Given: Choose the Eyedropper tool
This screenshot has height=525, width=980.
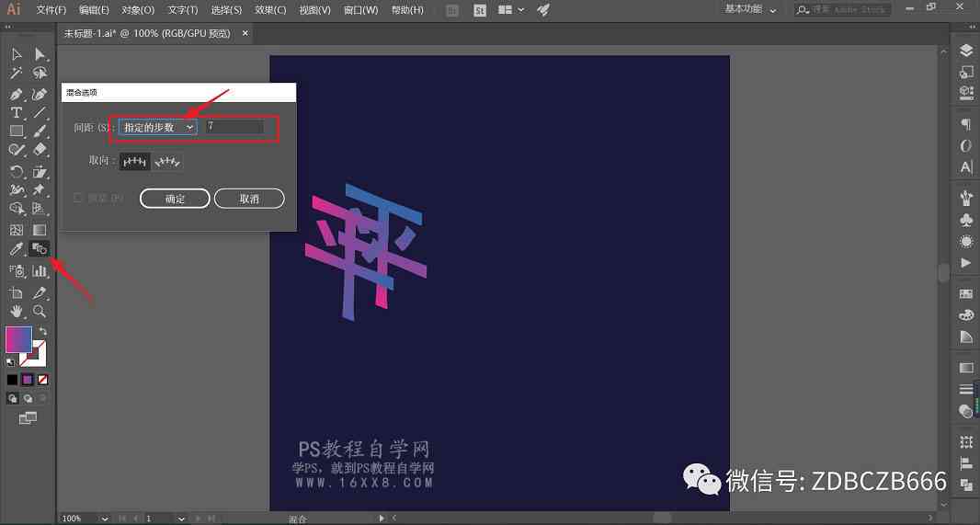Looking at the screenshot, I should pos(17,249).
